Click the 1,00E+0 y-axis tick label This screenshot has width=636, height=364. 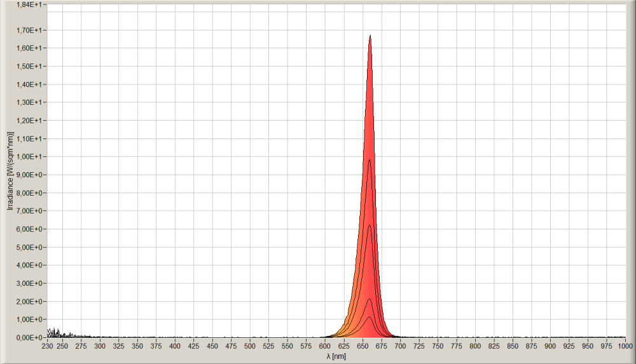[28, 320]
